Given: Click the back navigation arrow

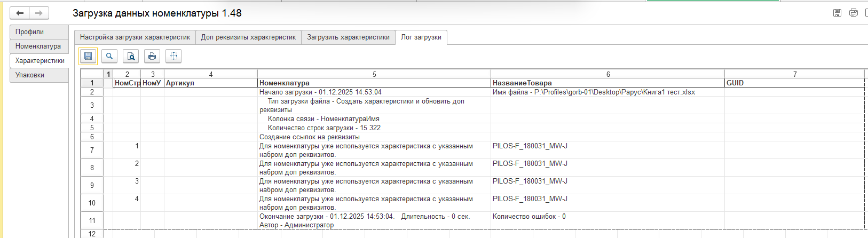Looking at the screenshot, I should click(x=20, y=13).
